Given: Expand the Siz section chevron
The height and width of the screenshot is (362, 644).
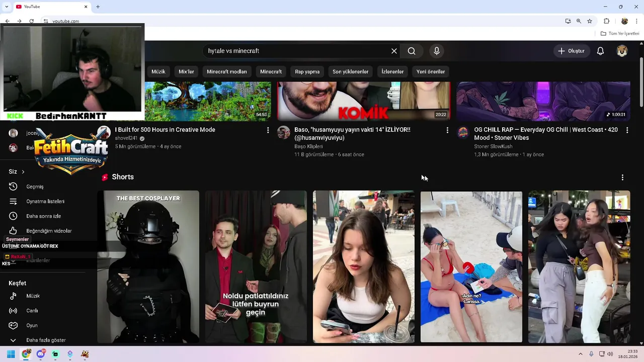Looking at the screenshot, I should point(23,172).
